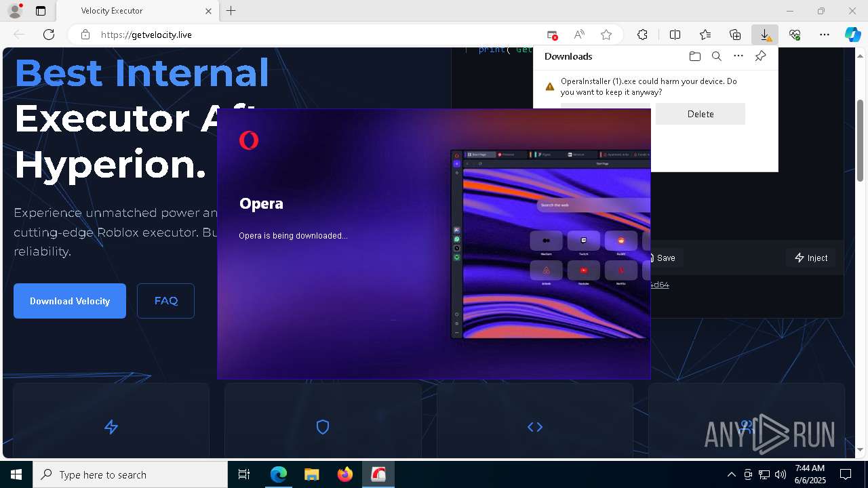Click the code brackets feature card icon
Screen dimensions: 868x488
(x=535, y=427)
